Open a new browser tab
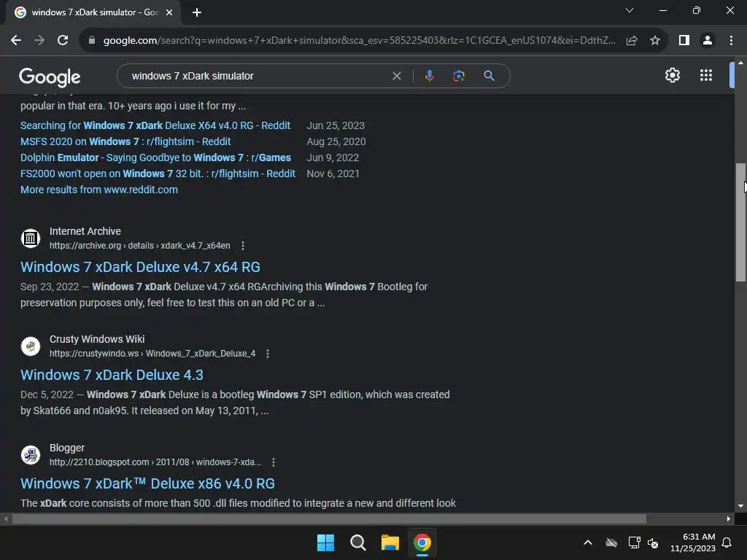The image size is (747, 560). [x=197, y=12]
